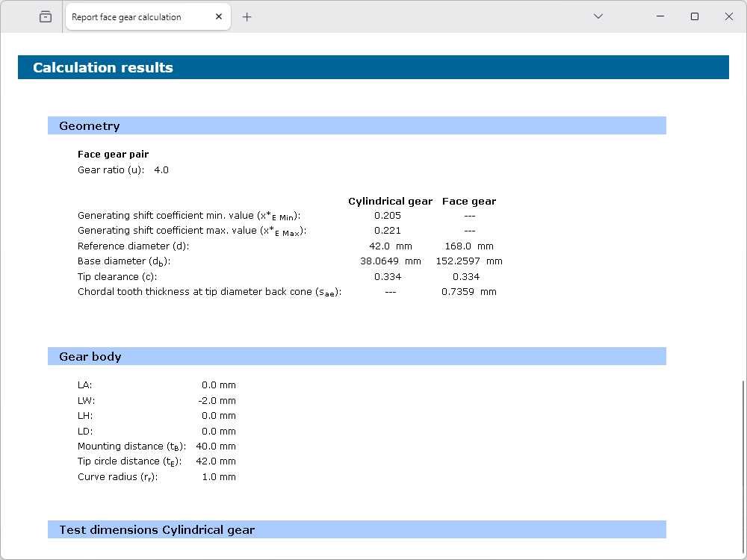Screen dimensions: 747x560
Task: Click the tab actions icon at top-left
Action: tap(46, 16)
